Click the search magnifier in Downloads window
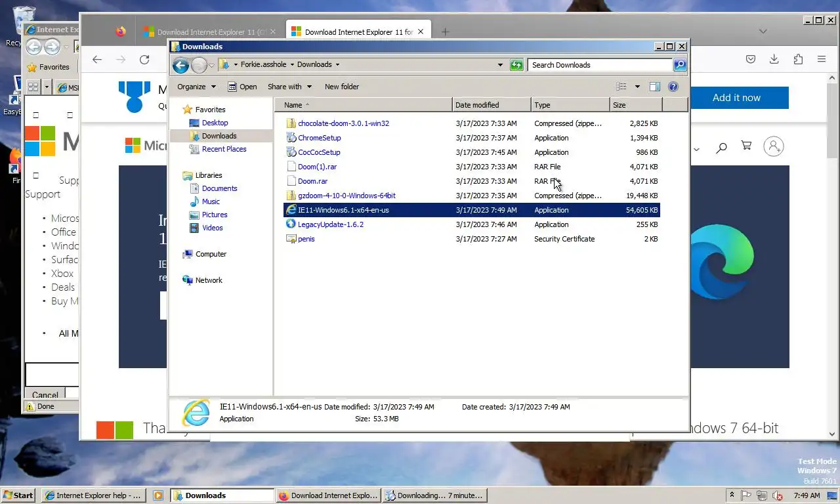The image size is (840, 504). (x=680, y=65)
